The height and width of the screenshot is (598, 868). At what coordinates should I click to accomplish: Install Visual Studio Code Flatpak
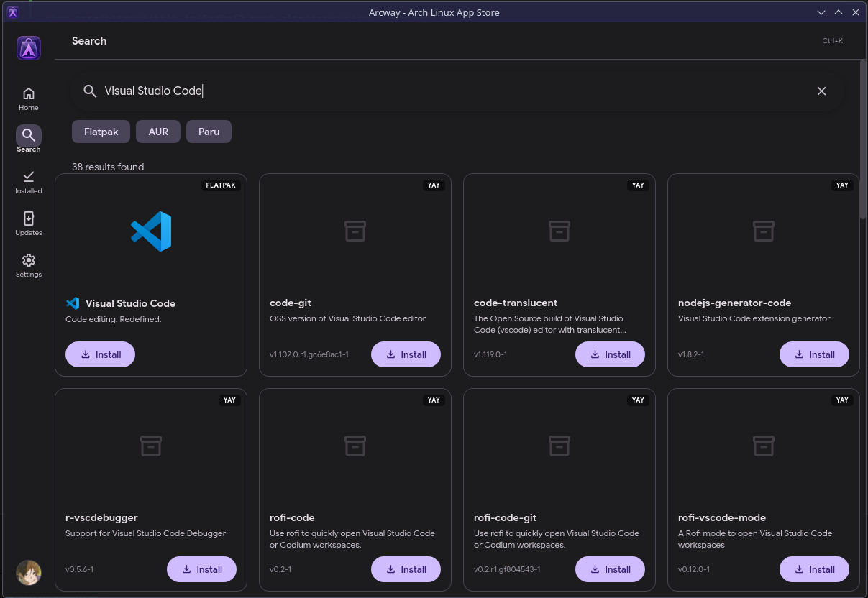pos(100,354)
